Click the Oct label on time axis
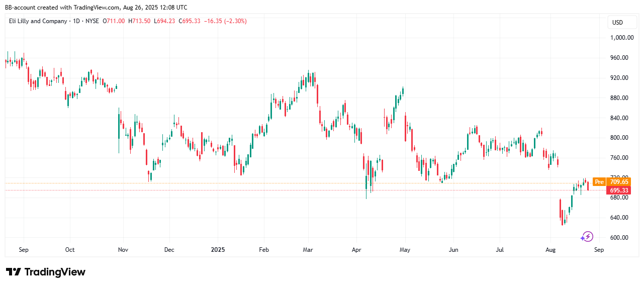This screenshot has width=644, height=287. pos(70,249)
